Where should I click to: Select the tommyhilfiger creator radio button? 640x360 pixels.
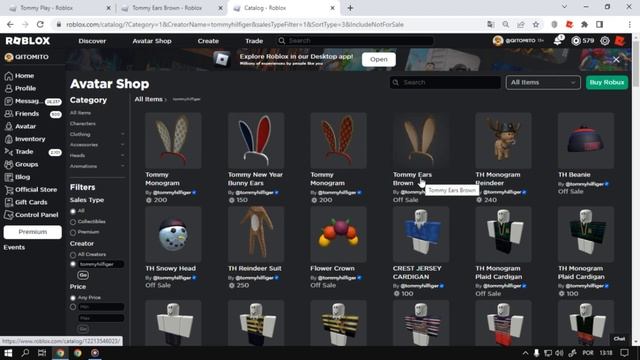click(73, 264)
